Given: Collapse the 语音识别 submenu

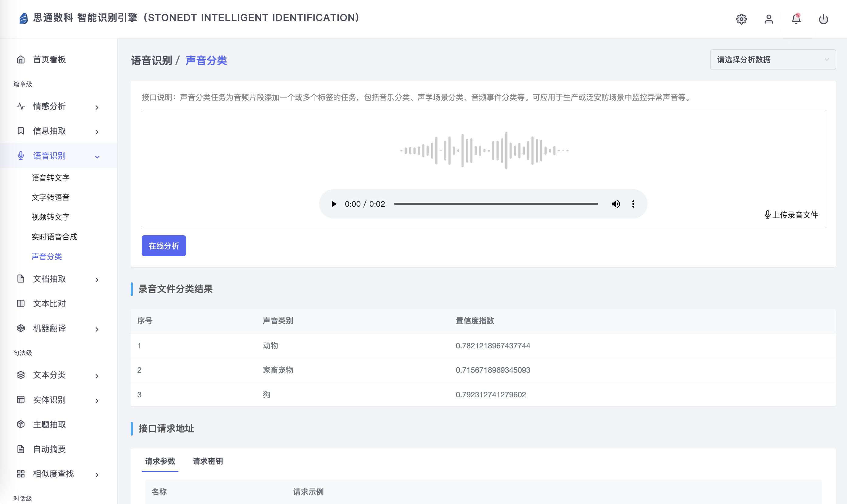Looking at the screenshot, I should point(97,157).
